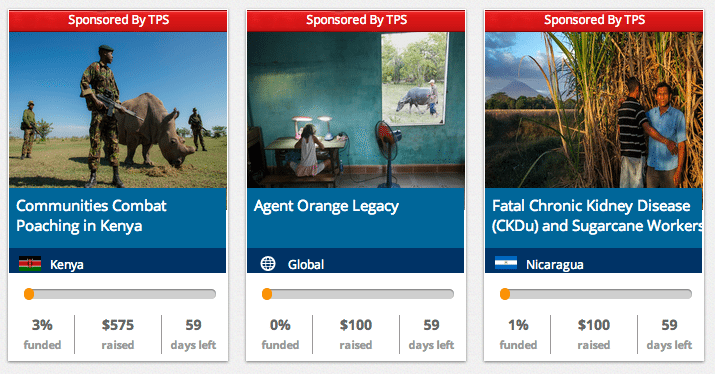Click the Global globe icon

pos(268,264)
